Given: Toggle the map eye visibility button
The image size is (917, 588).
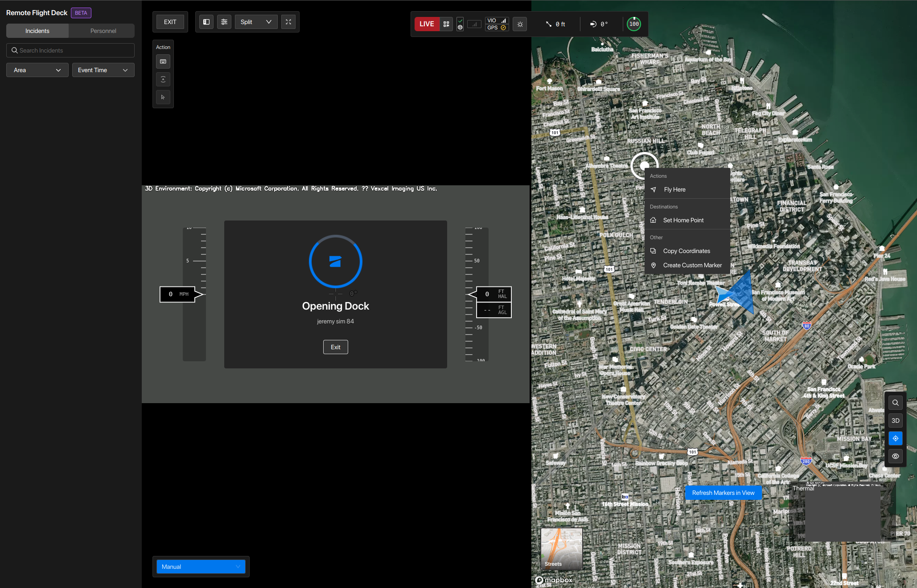Looking at the screenshot, I should click(895, 456).
